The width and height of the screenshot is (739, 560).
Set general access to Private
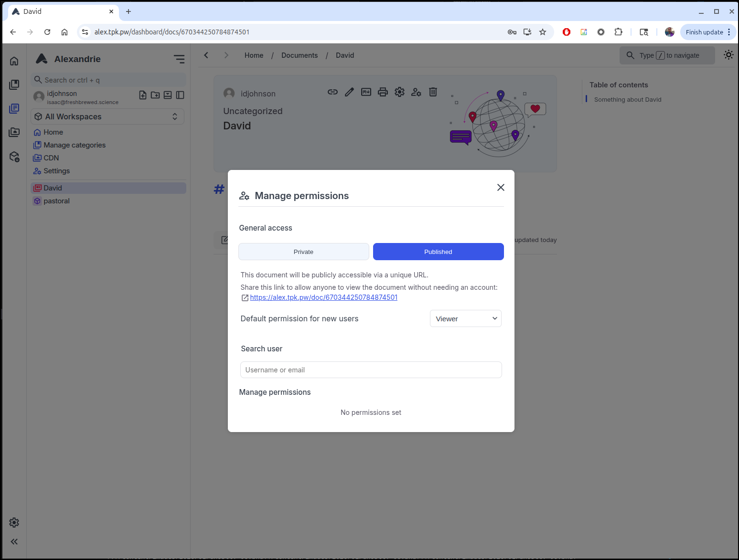tap(303, 252)
